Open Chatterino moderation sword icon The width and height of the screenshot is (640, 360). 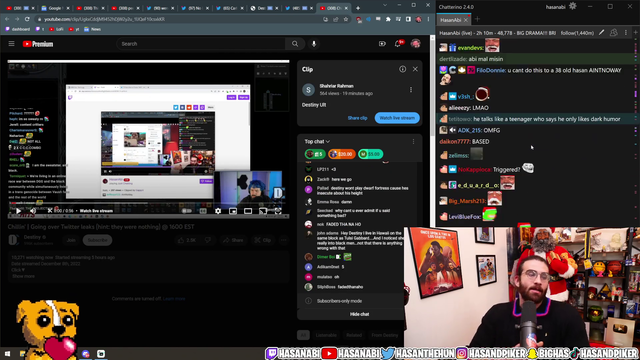tap(601, 33)
